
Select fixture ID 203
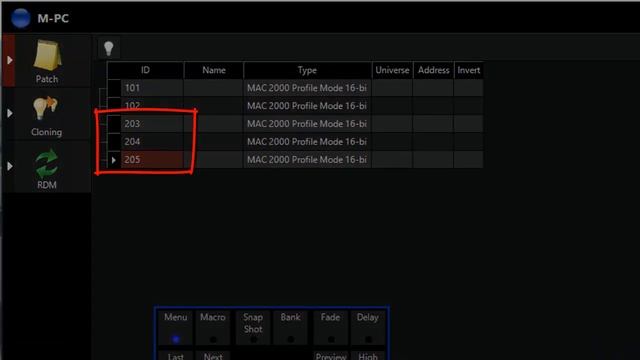click(152, 124)
